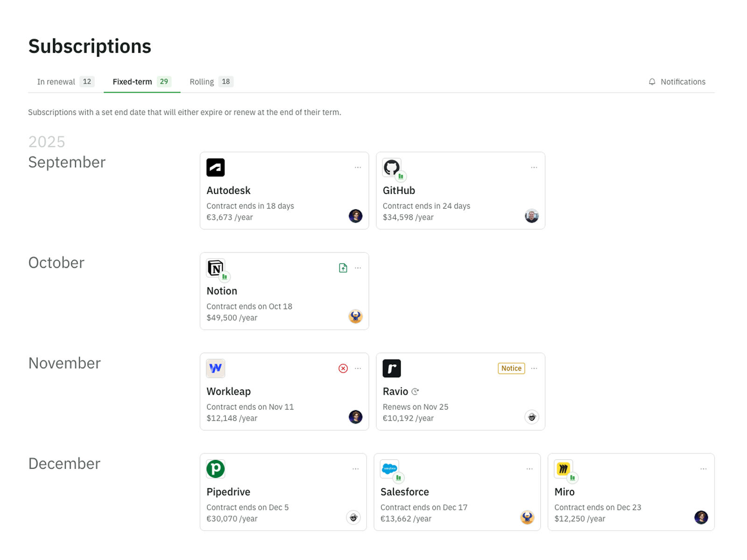Click the document upload icon on Notion card
This screenshot has height=560, width=747.
click(343, 268)
